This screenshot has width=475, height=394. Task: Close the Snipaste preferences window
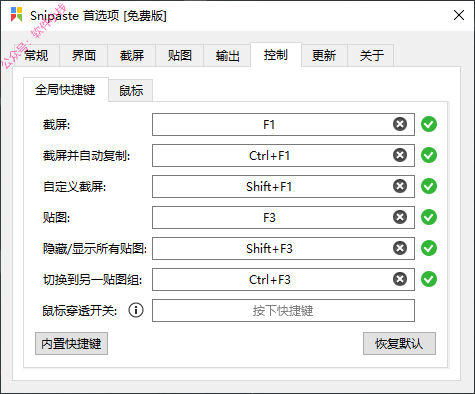coord(459,15)
